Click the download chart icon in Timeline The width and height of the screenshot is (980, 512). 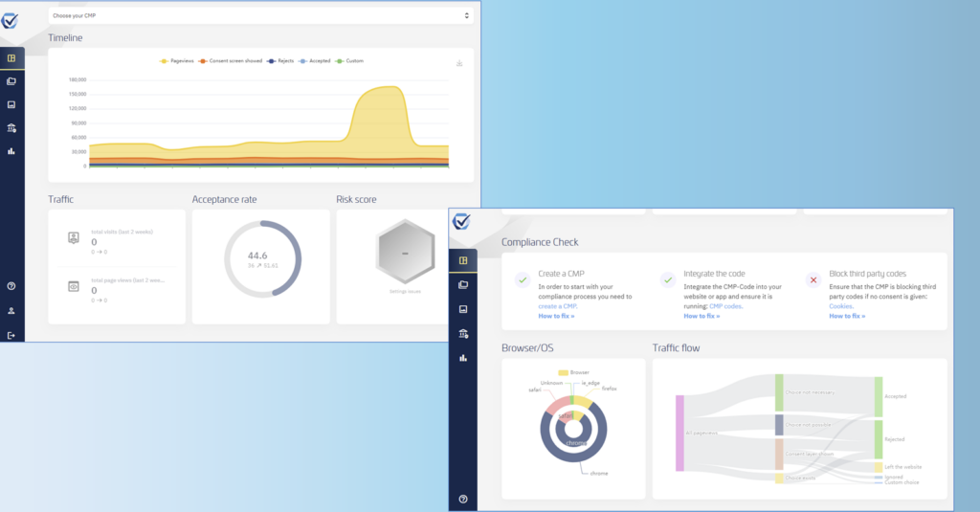(x=459, y=63)
